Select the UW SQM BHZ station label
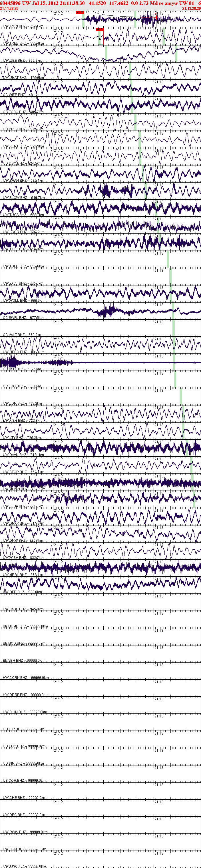 (x=24, y=850)
